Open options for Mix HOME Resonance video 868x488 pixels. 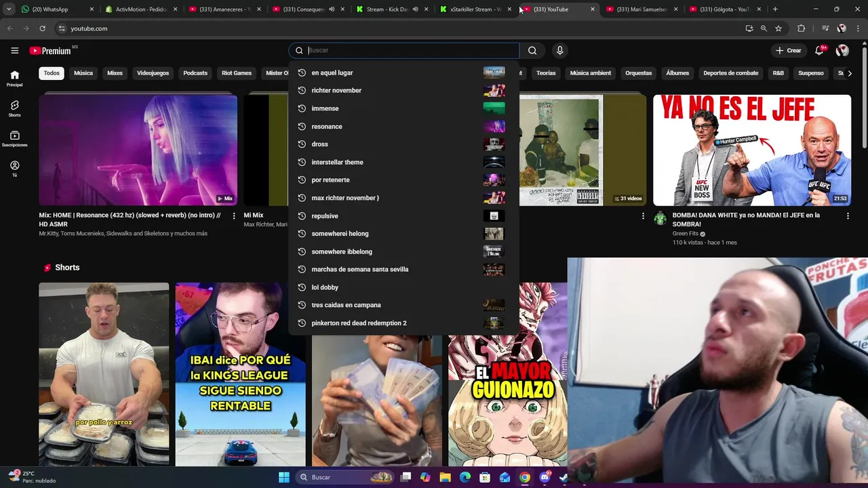point(234,216)
